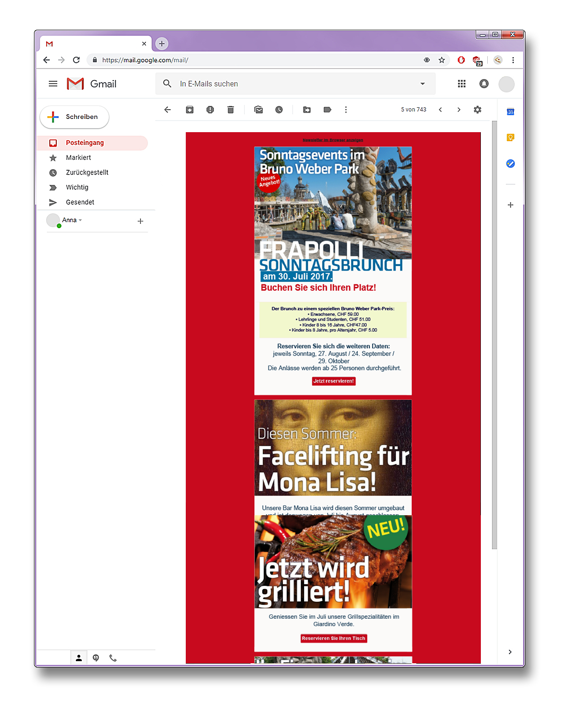The image size is (561, 728).
Task: Click the search magnifier icon
Action: (167, 84)
